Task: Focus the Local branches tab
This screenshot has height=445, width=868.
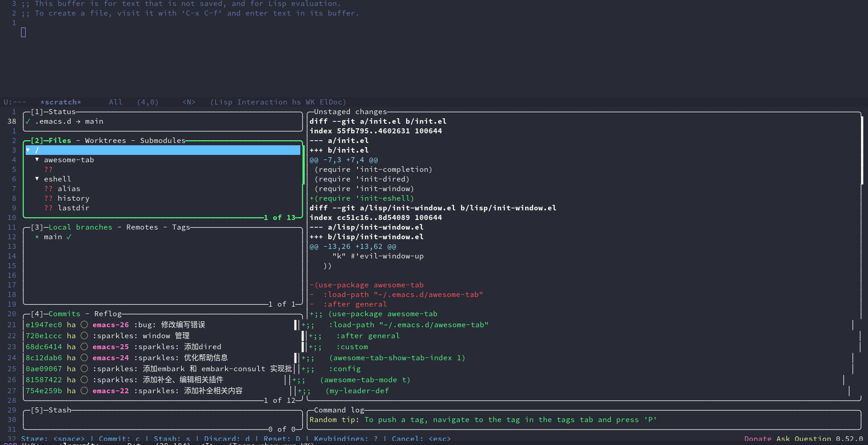Action: pyautogui.click(x=80, y=227)
